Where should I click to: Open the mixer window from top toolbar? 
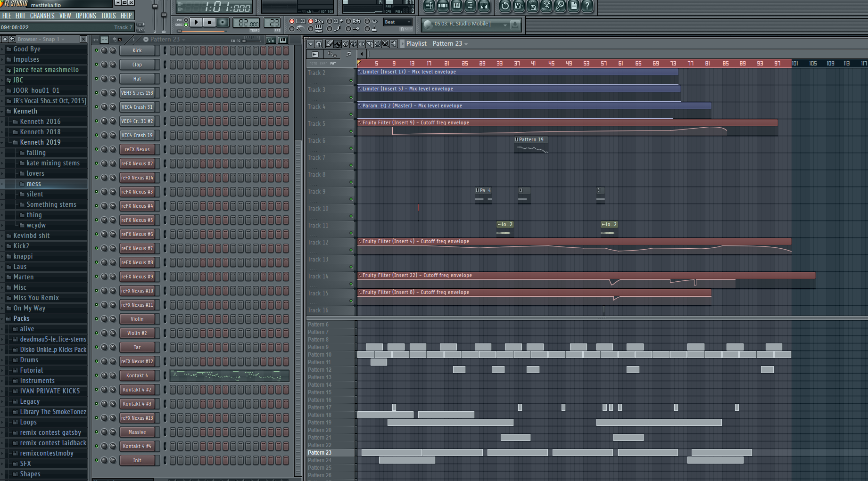(484, 6)
